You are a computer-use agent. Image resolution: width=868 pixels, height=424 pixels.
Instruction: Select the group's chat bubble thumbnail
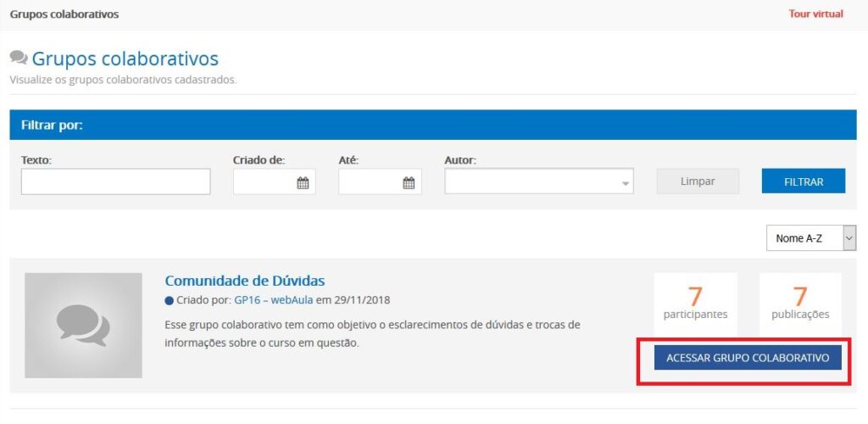(83, 326)
